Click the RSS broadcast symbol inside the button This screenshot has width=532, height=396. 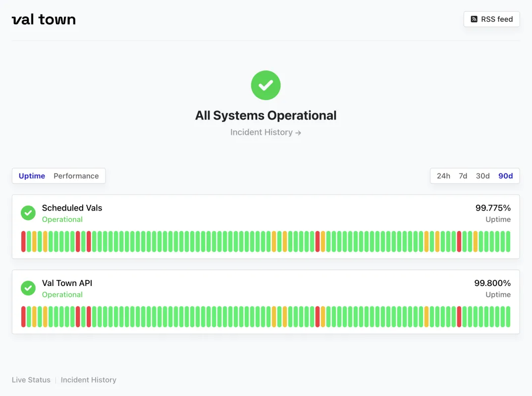[x=473, y=19]
